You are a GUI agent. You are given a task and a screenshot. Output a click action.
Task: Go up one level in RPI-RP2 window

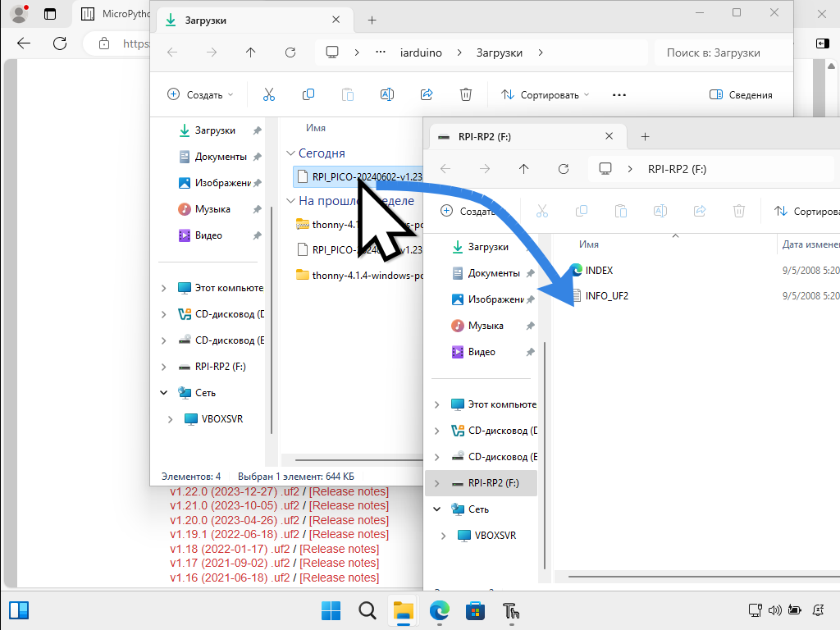(524, 169)
